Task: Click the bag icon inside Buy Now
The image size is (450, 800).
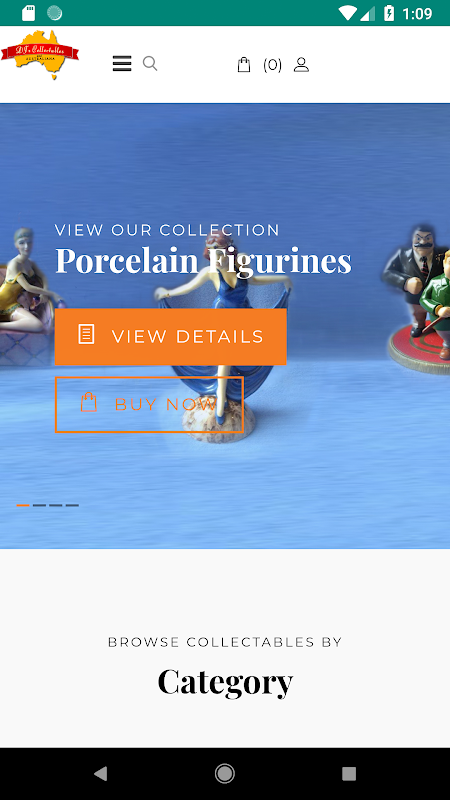Action: [89, 402]
